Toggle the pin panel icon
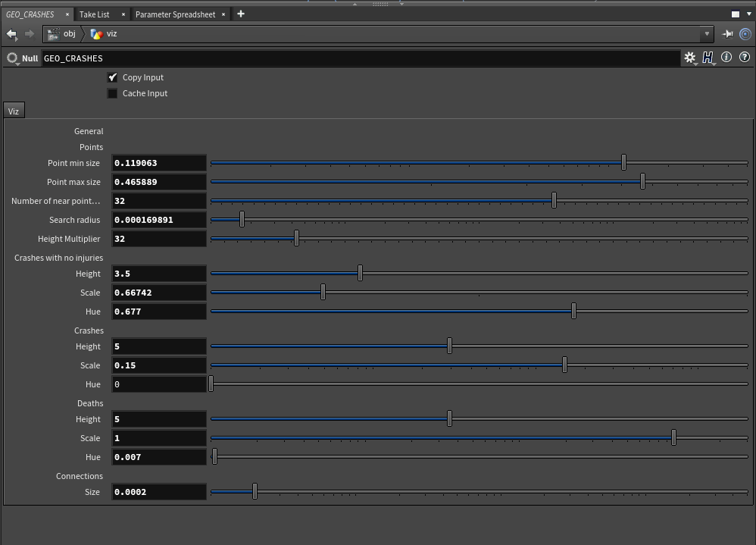Image resolution: width=756 pixels, height=545 pixels. click(727, 34)
